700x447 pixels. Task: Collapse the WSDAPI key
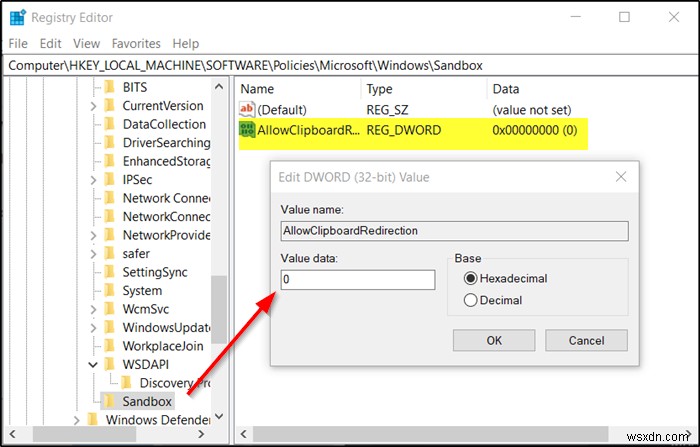coord(93,365)
